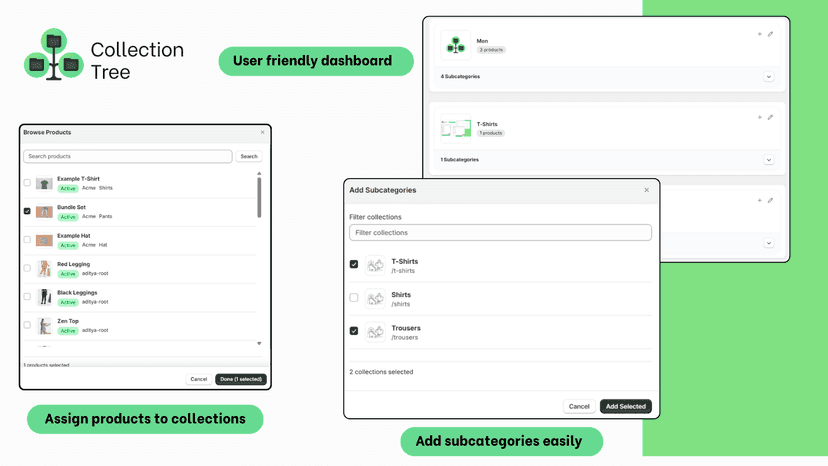
Task: Check the Black Leggings product checkbox
Action: tap(27, 296)
